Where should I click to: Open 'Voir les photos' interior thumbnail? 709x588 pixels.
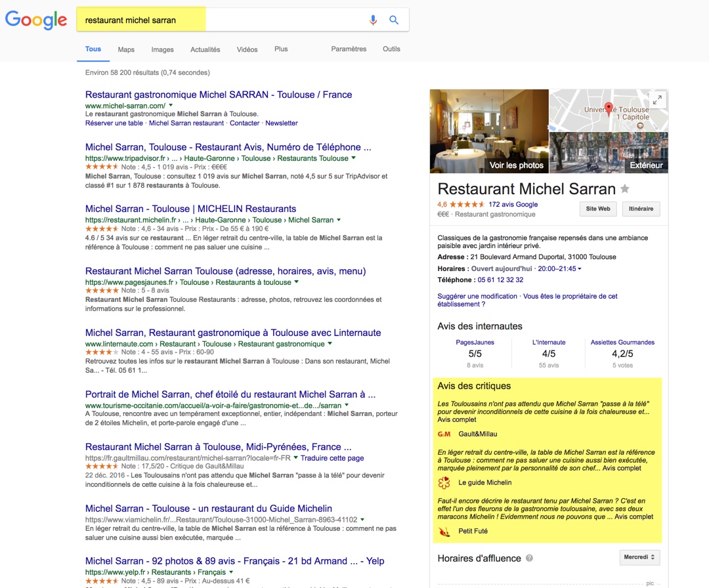[489, 131]
